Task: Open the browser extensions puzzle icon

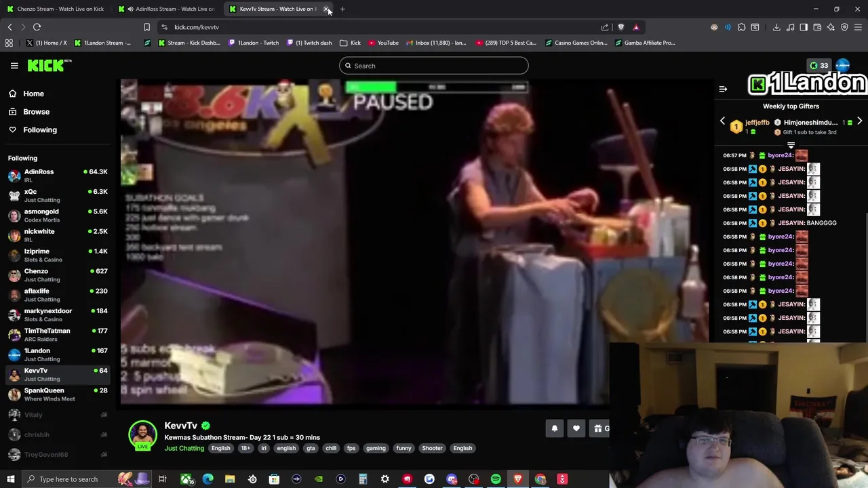Action: 741,27
